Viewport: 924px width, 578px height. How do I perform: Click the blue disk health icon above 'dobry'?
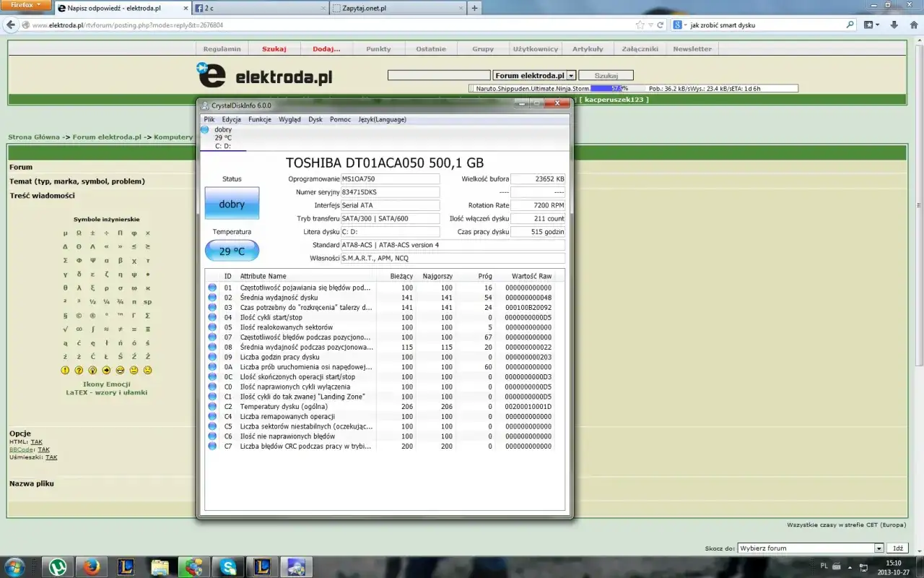point(204,130)
